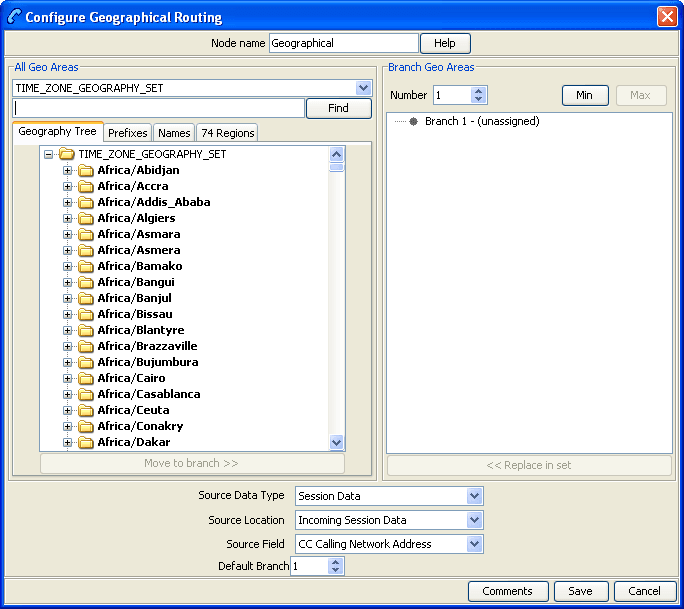Expand the Africa/Blantyre tree node
Image resolution: width=684 pixels, height=609 pixels.
pyautogui.click(x=67, y=330)
